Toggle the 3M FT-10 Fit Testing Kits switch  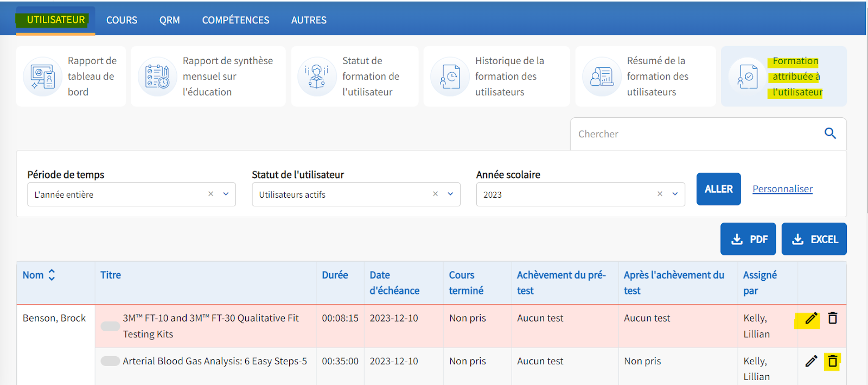click(x=110, y=326)
